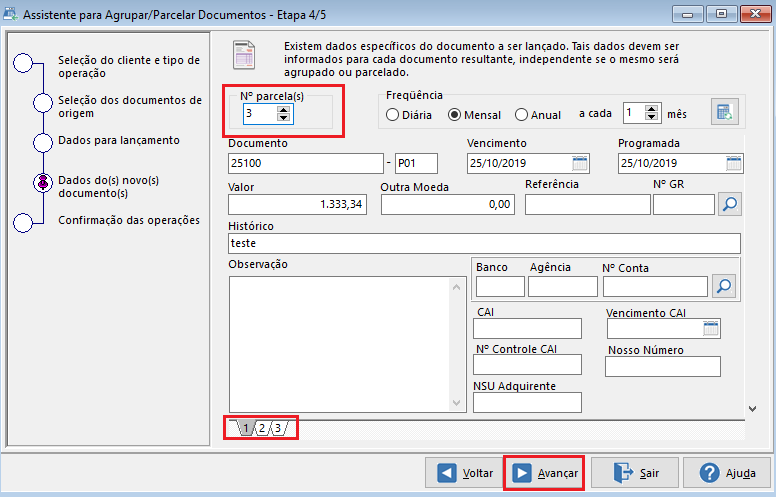The image size is (776, 497).
Task: Click the step circle for Seleção do cliente
Action: coord(23,63)
